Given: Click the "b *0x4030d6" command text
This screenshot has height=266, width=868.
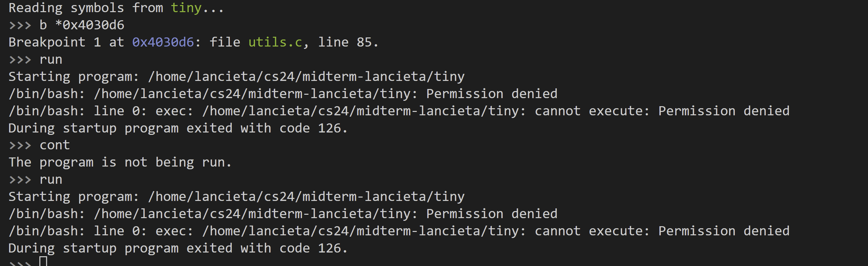Looking at the screenshot, I should point(82,25).
